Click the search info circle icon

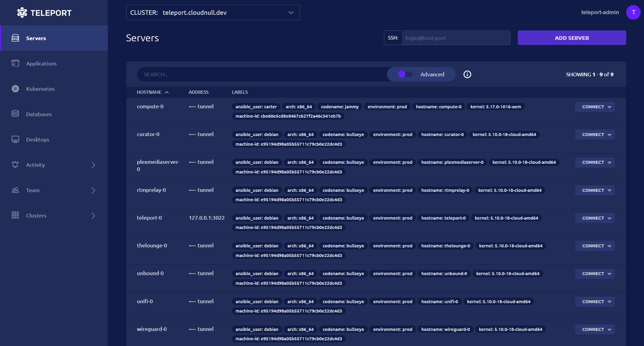click(x=467, y=75)
